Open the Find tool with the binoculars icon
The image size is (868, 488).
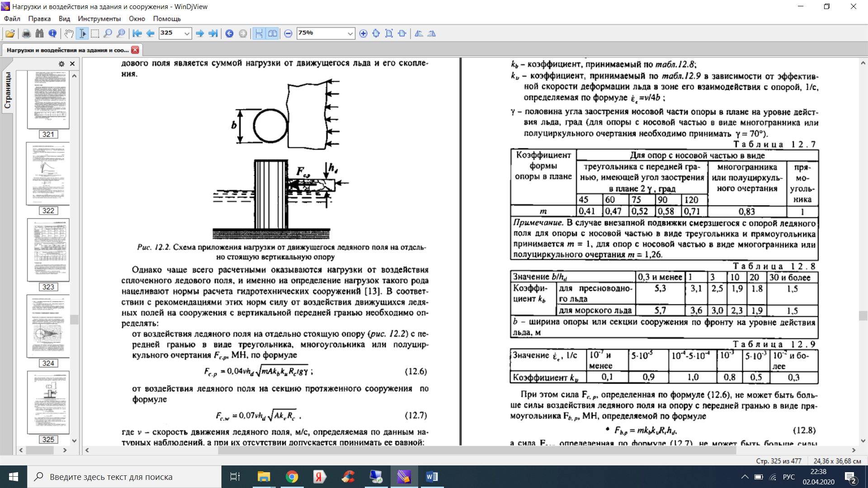[x=39, y=33]
